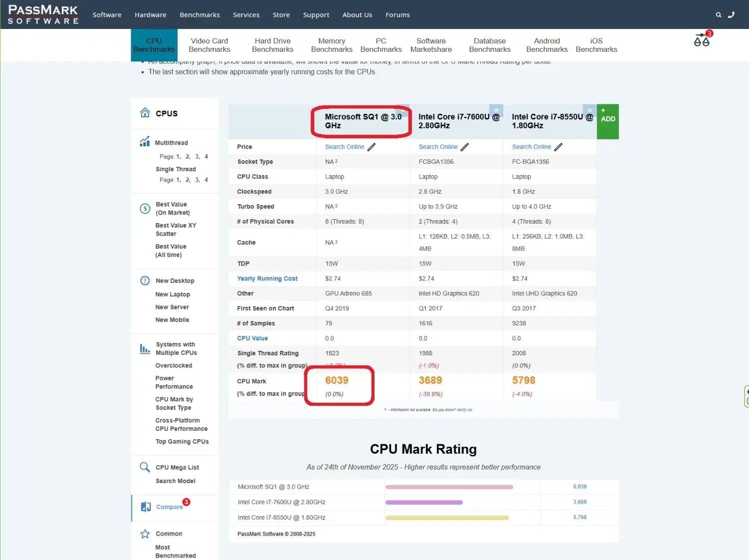The height and width of the screenshot is (560, 749).
Task: Click the CPU Mega List magnifier icon
Action: coord(145,467)
